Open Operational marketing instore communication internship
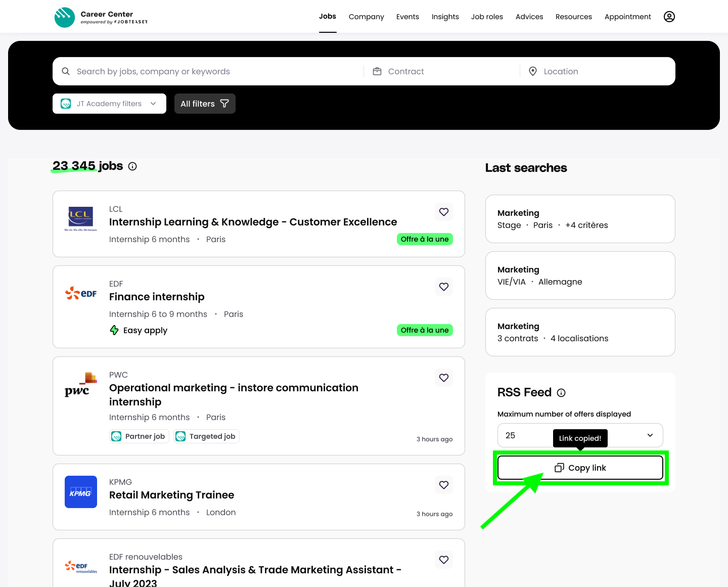The image size is (728, 587). click(x=234, y=395)
